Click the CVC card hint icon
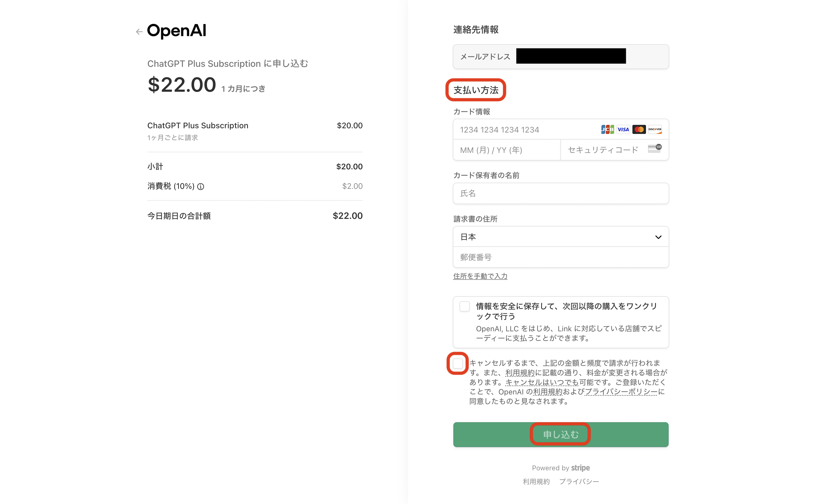Screen dimensions: 816x504 (x=654, y=148)
